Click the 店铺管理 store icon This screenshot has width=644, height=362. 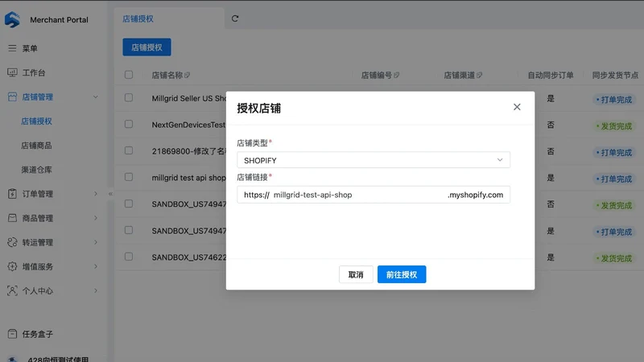(x=12, y=97)
